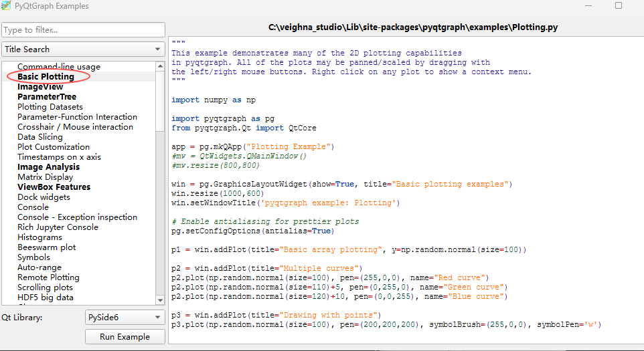Maximize the PyQtGraph Examples window
The width and height of the screenshot is (644, 351).
[618, 5]
